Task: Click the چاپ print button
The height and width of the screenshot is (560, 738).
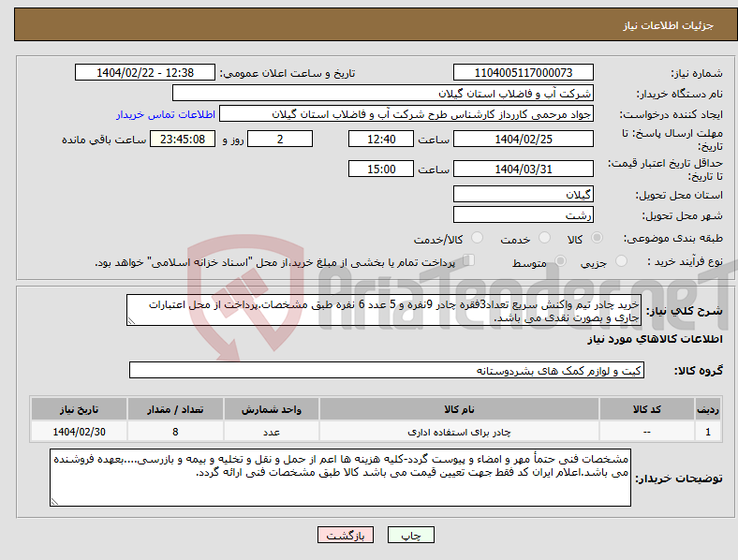Action: (411, 535)
